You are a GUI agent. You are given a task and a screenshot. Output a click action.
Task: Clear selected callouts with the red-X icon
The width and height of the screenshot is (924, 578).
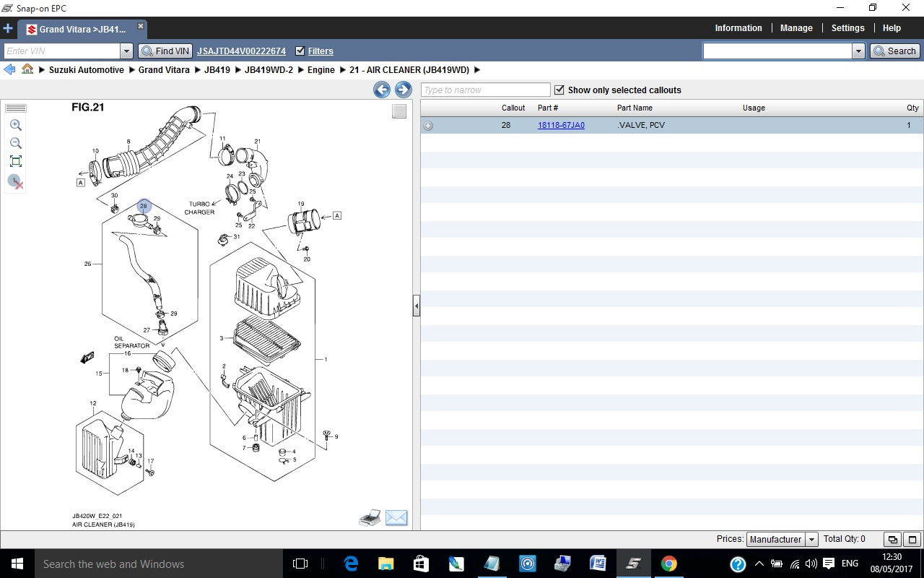click(x=16, y=181)
